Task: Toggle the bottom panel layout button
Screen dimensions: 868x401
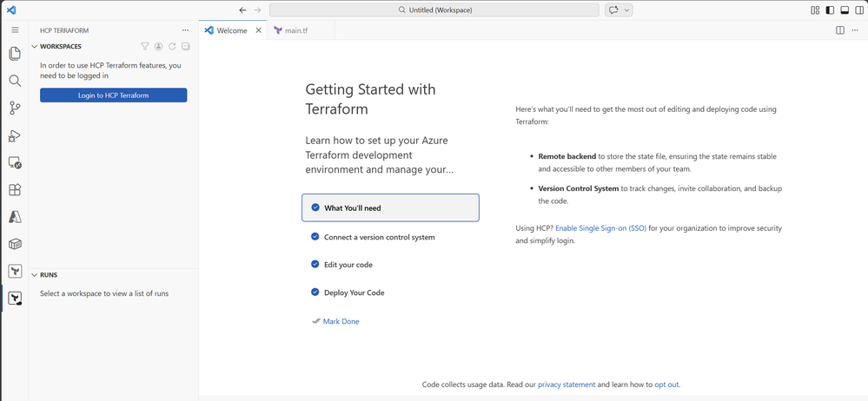Action: click(845, 10)
